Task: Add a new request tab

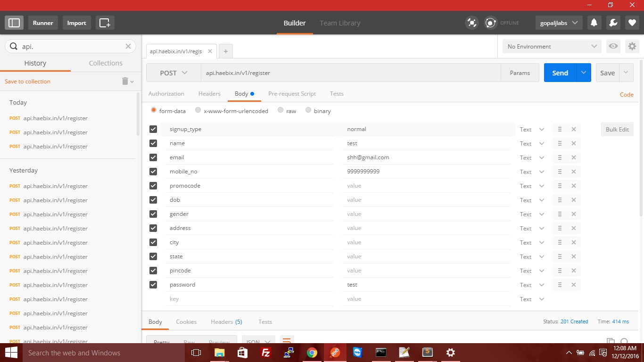Action: 226,51
